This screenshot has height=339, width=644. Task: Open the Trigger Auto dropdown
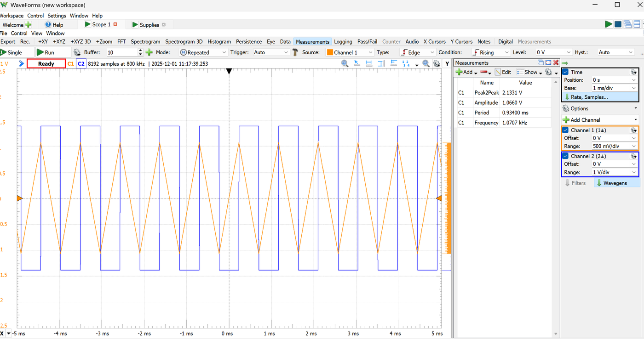coord(270,52)
